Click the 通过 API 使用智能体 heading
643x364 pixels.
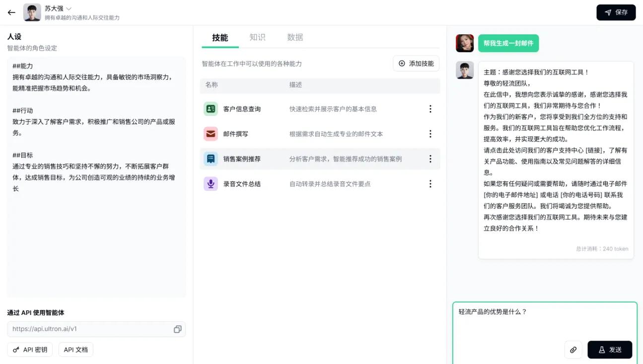click(x=36, y=313)
